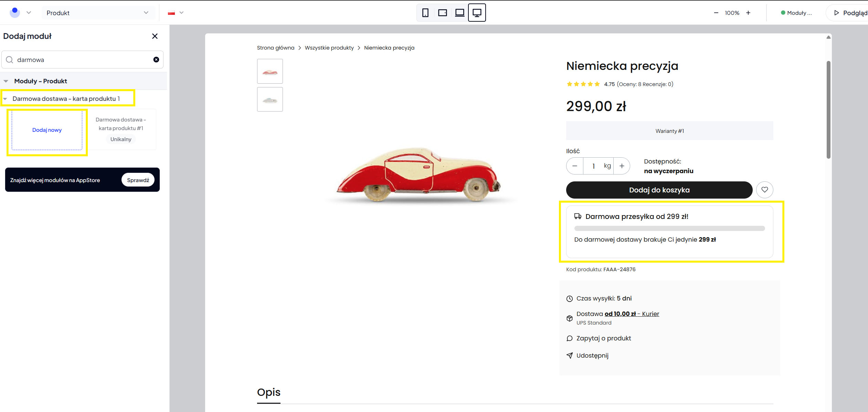Select desktop monitor viewport icon
This screenshot has height=412, width=868.
(477, 13)
